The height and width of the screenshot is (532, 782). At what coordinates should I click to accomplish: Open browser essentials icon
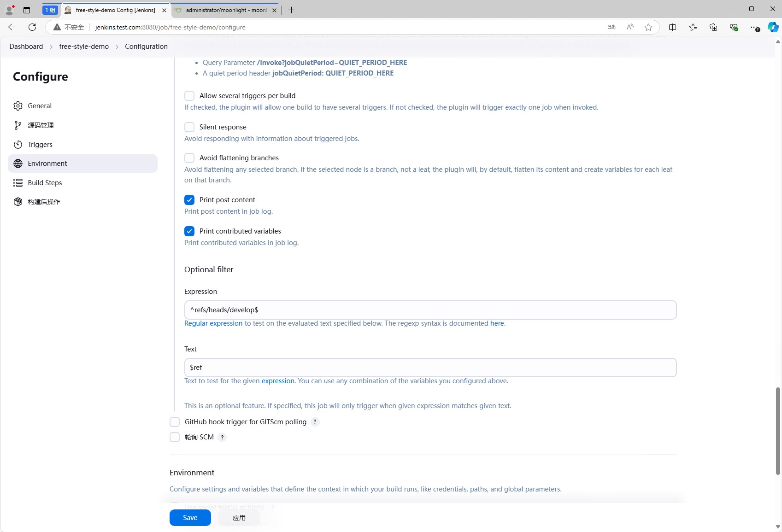(734, 27)
